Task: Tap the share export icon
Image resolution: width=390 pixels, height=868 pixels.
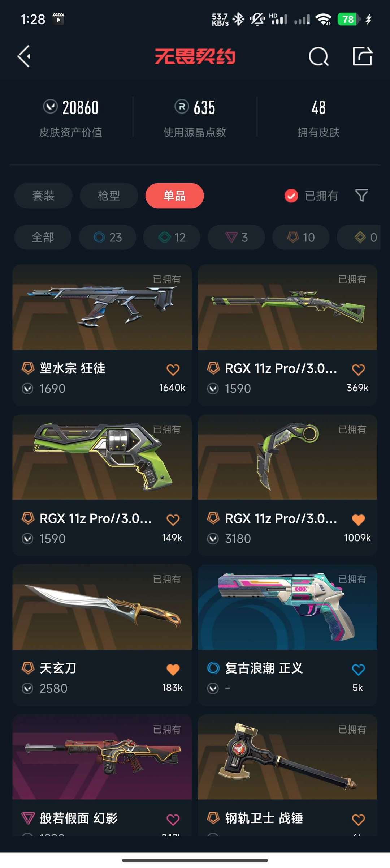Action: click(x=362, y=56)
